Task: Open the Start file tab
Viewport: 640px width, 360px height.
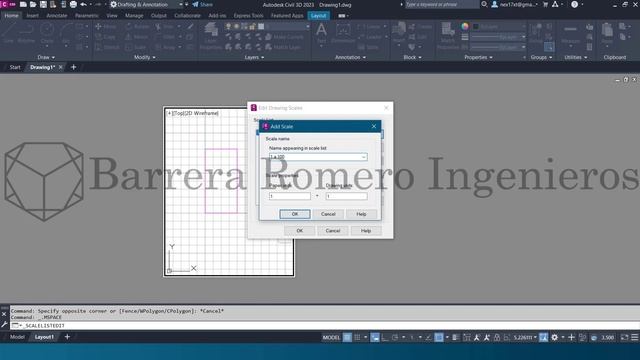Action: 15,67
